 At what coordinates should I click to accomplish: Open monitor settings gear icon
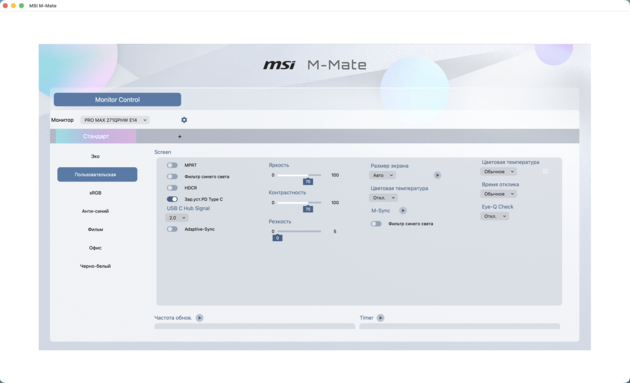tap(184, 120)
